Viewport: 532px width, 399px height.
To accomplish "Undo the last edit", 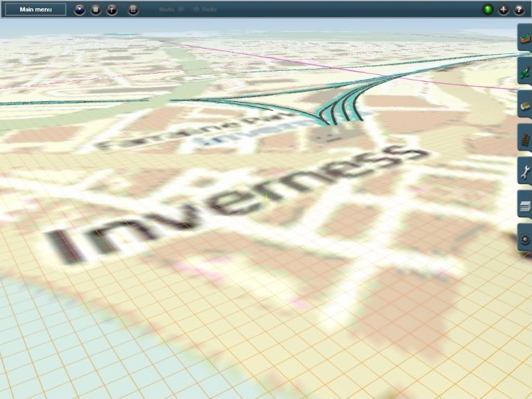I will click(x=171, y=10).
